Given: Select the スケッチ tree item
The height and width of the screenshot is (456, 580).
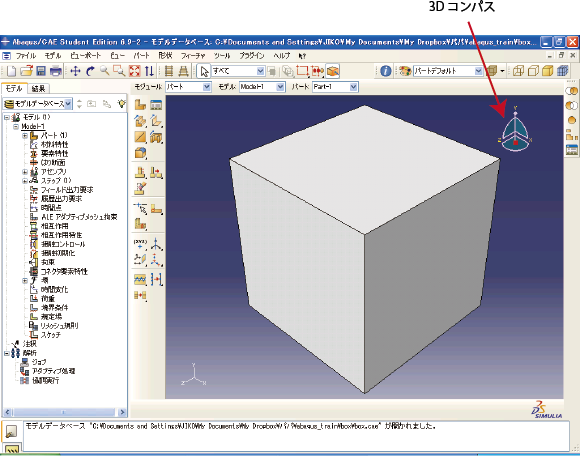Looking at the screenshot, I should pyautogui.click(x=51, y=335).
